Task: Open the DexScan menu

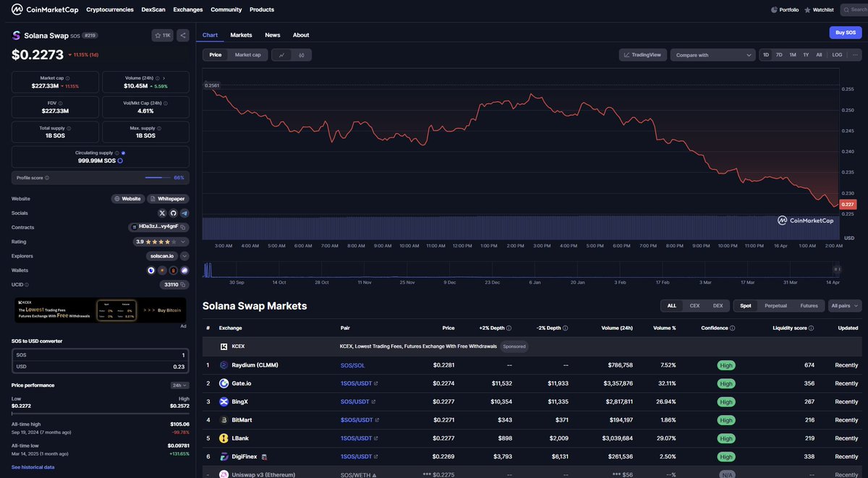Action: coord(153,9)
